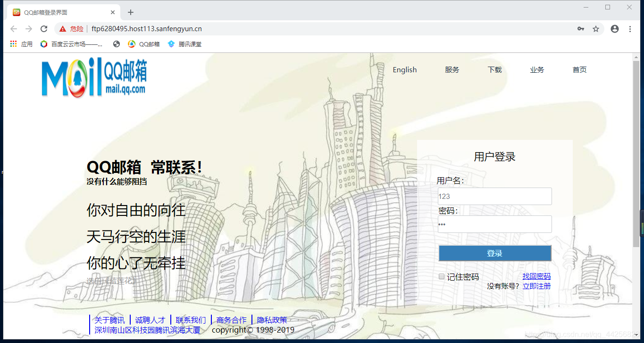
Task: Click the QQ邮箱 常联系! headline
Action: (145, 167)
